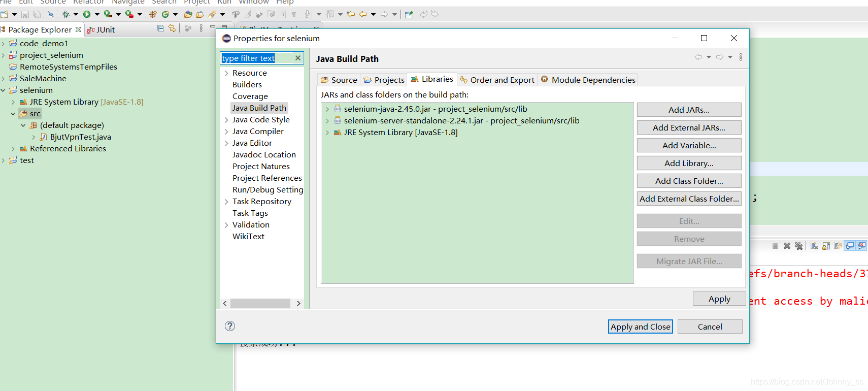Viewport: 868px width, 391px height.
Task: Collapse the selenium project in Package Explorer
Action: (3, 90)
